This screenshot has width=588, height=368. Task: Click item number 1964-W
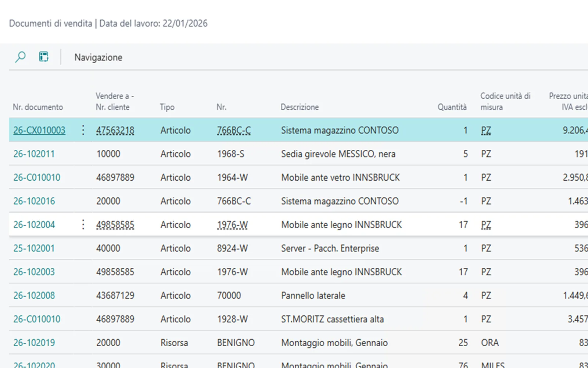pyautogui.click(x=232, y=177)
